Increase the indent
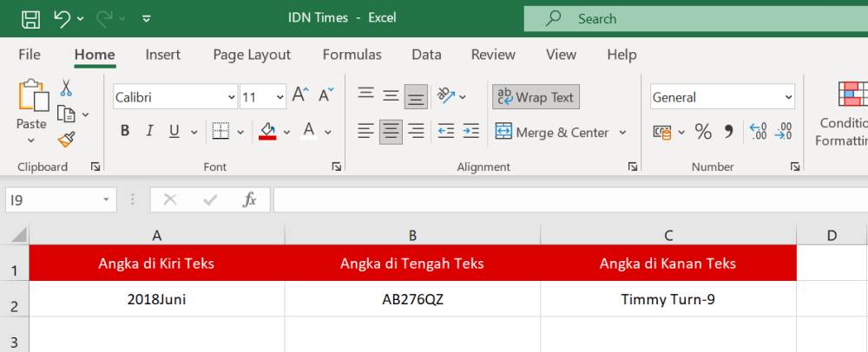 pyautogui.click(x=470, y=132)
